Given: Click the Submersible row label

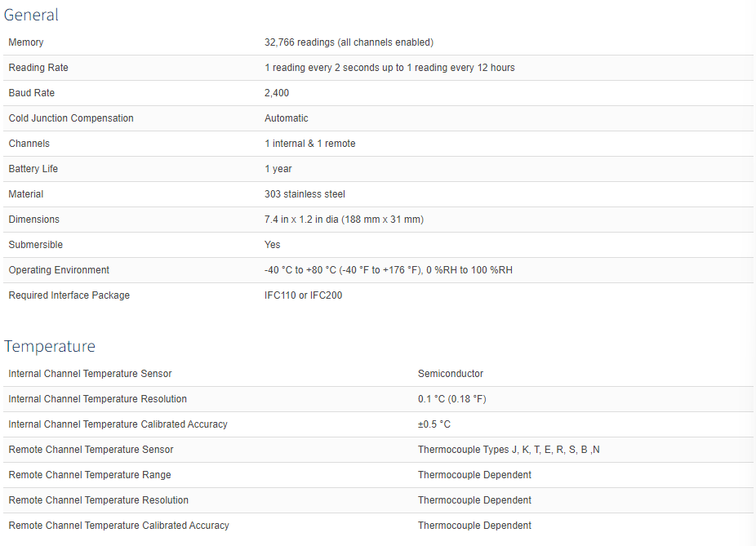Looking at the screenshot, I should tap(36, 245).
